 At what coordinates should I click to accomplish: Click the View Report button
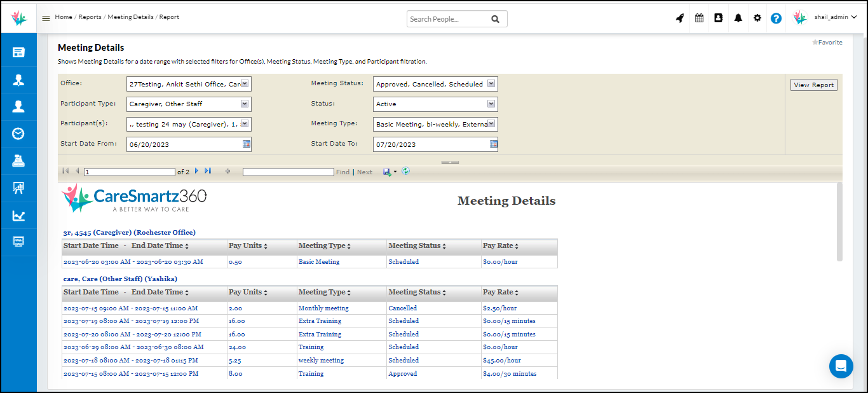point(813,85)
